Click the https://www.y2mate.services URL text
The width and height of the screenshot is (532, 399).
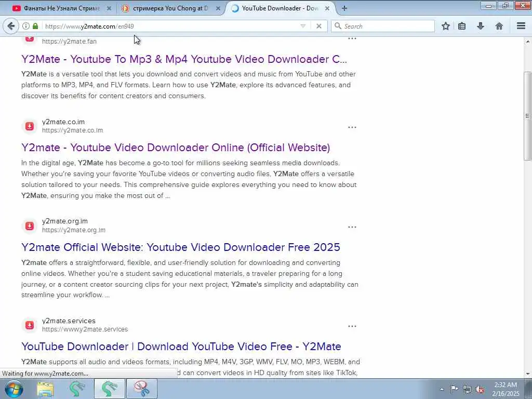85,329
